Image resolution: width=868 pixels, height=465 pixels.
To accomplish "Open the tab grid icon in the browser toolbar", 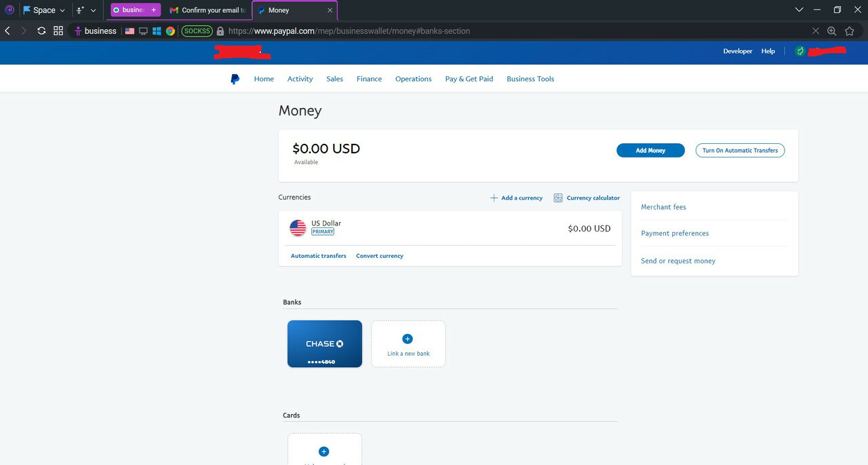I will tap(58, 31).
